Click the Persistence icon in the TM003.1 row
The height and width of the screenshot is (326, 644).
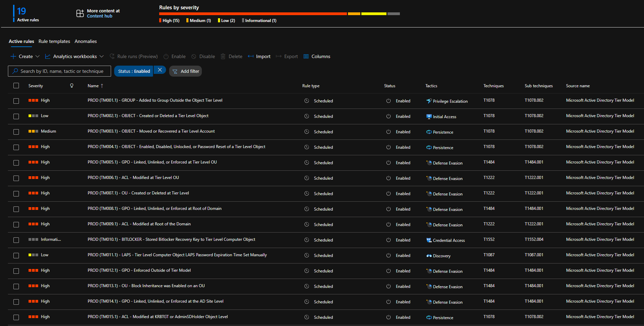click(429, 132)
